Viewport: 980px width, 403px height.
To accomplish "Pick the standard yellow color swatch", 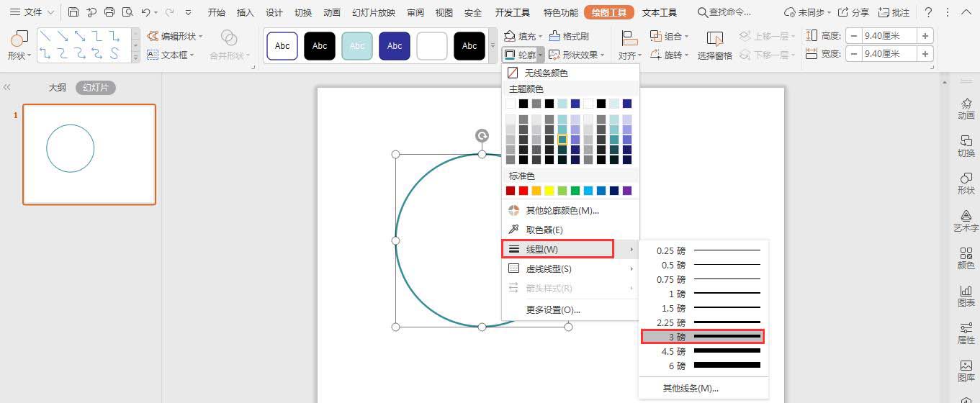I will [549, 191].
